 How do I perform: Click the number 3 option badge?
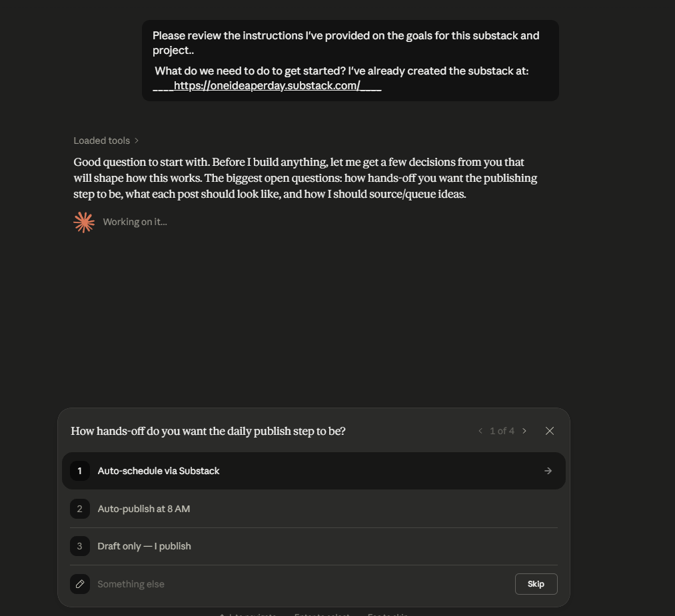click(80, 546)
